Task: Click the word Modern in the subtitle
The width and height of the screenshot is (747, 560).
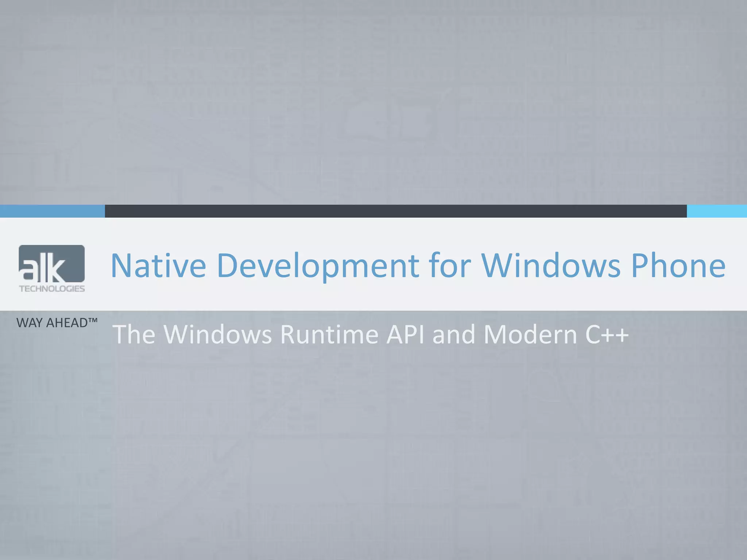Action: (530, 334)
